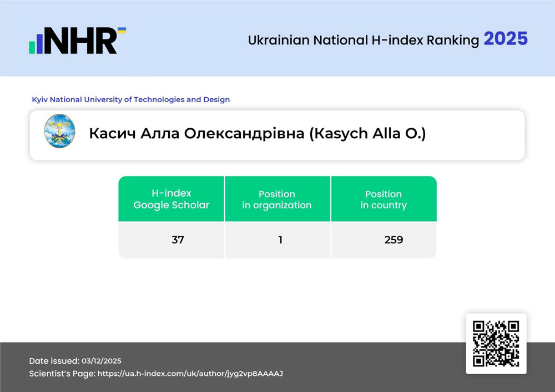Click the NHR logo lettering
This screenshot has width=555, height=392.
point(79,41)
